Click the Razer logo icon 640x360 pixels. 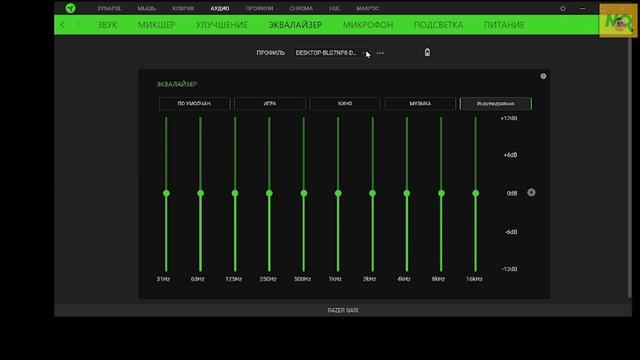[x=70, y=8]
